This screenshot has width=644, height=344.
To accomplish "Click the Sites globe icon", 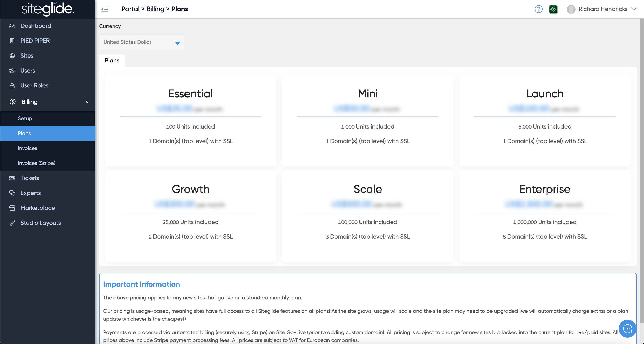I will (x=12, y=56).
